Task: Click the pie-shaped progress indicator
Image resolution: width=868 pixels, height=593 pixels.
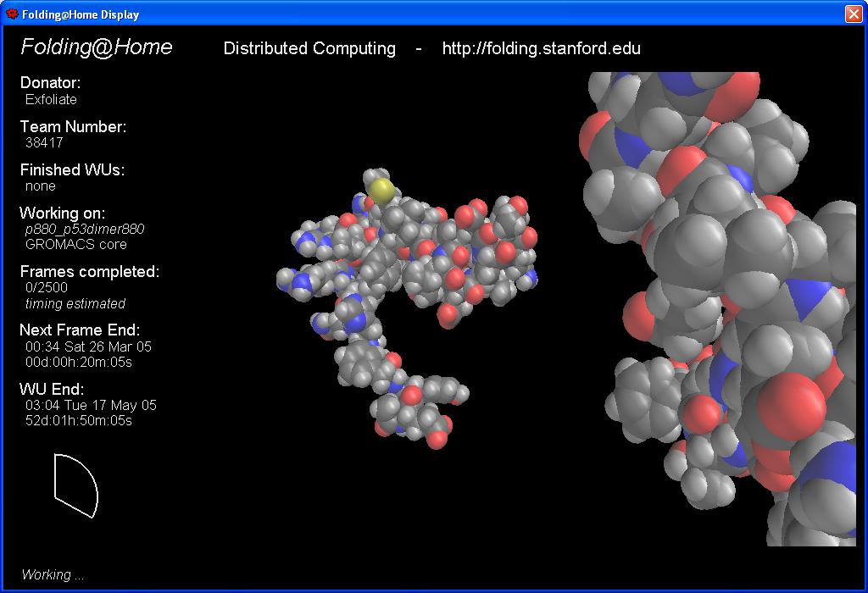Action: tap(75, 485)
